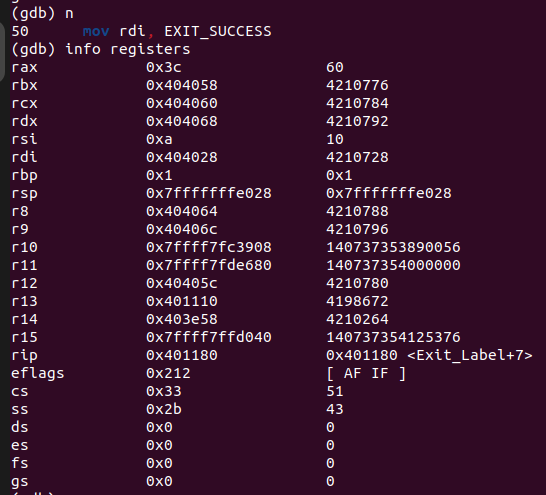Click the rsi decimal value 10
This screenshot has width=546, height=495.
click(335, 139)
